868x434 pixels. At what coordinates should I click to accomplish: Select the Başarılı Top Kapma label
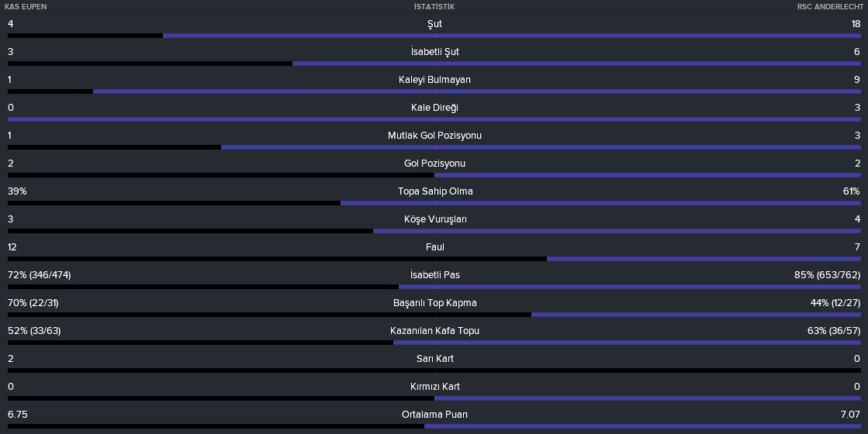click(x=434, y=303)
